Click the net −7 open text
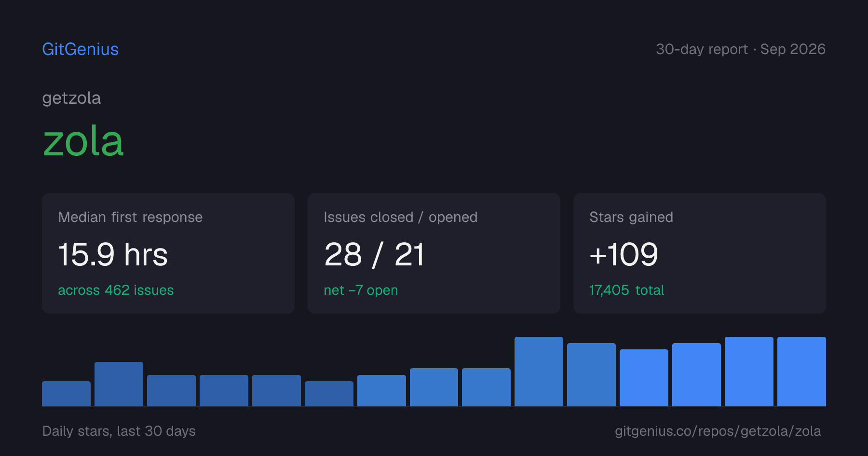 pyautogui.click(x=361, y=290)
